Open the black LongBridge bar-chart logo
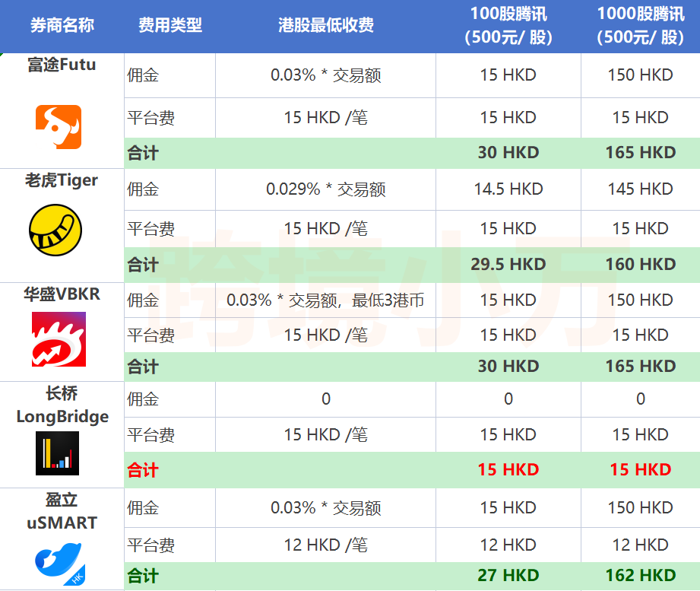Image resolution: width=700 pixels, height=591 pixels. 57,453
